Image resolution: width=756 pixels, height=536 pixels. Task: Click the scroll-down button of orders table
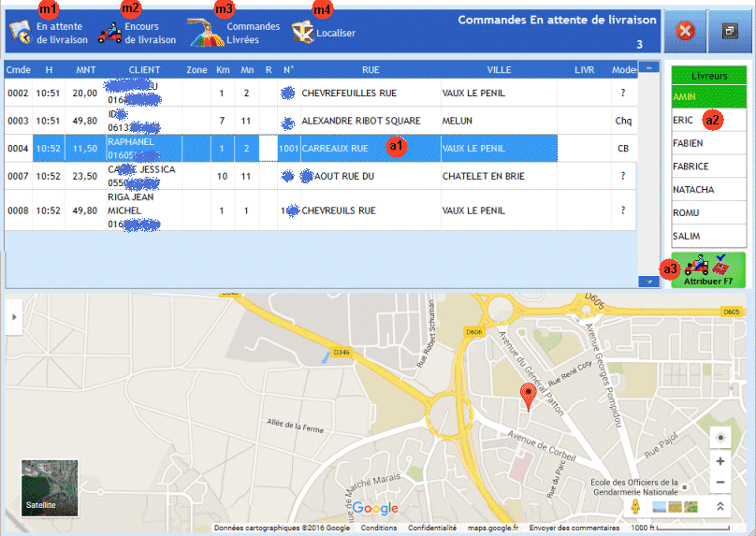(x=647, y=281)
